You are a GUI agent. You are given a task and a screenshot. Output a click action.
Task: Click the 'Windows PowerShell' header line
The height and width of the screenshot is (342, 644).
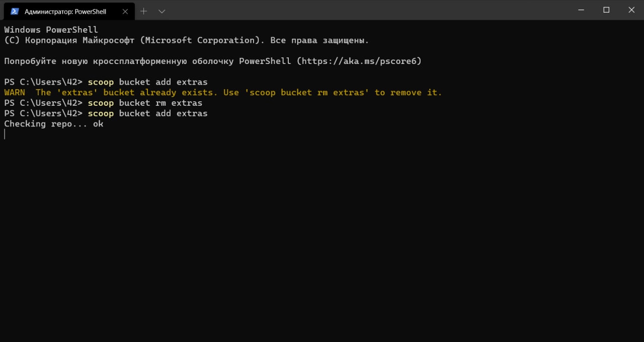coord(51,30)
